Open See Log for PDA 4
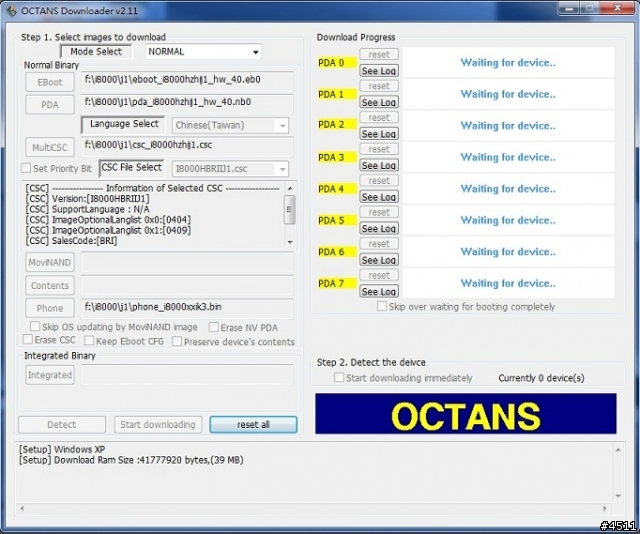 (379, 197)
